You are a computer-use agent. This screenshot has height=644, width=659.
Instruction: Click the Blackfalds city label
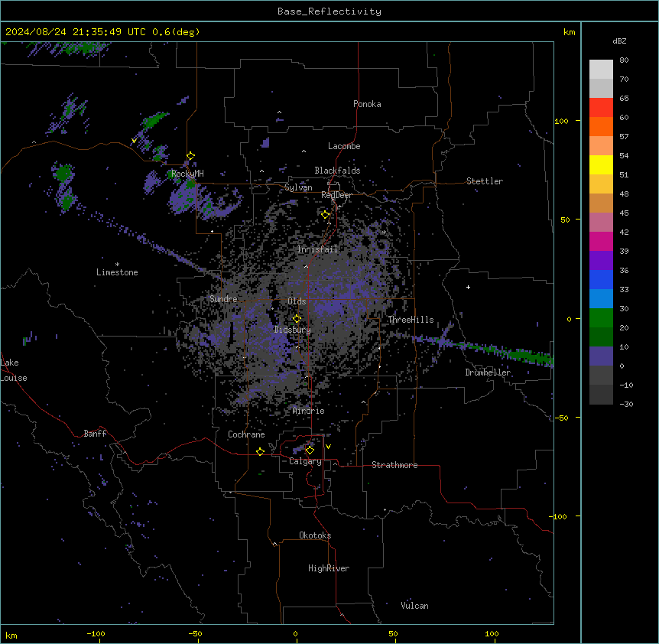coord(337,171)
